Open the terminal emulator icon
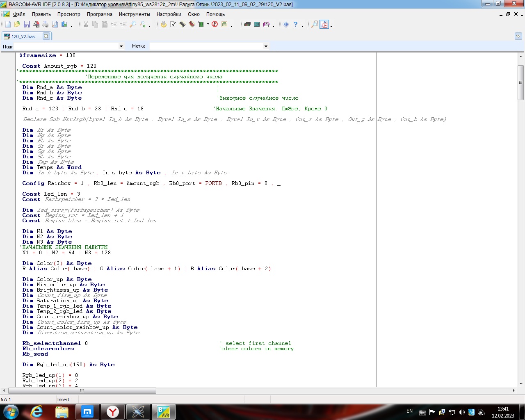This screenshot has height=420, width=525. pos(247,25)
